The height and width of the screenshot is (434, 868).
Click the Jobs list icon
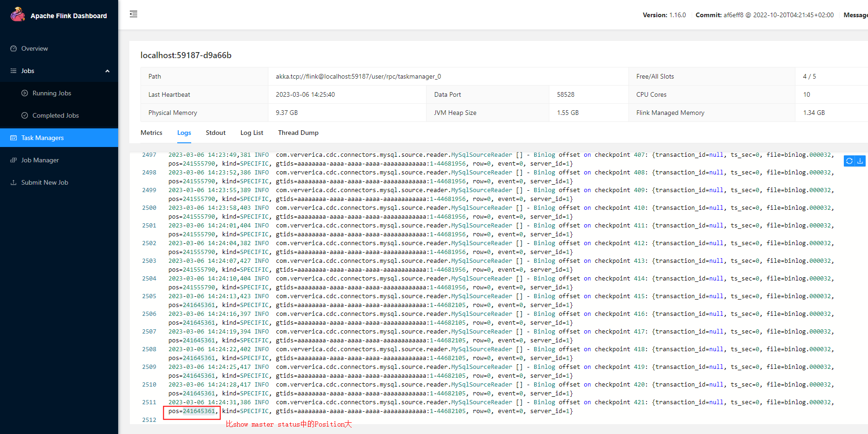point(13,71)
